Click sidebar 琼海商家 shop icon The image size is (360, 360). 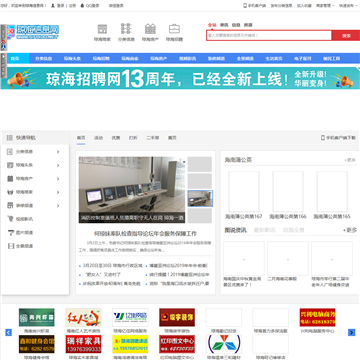[10, 192]
